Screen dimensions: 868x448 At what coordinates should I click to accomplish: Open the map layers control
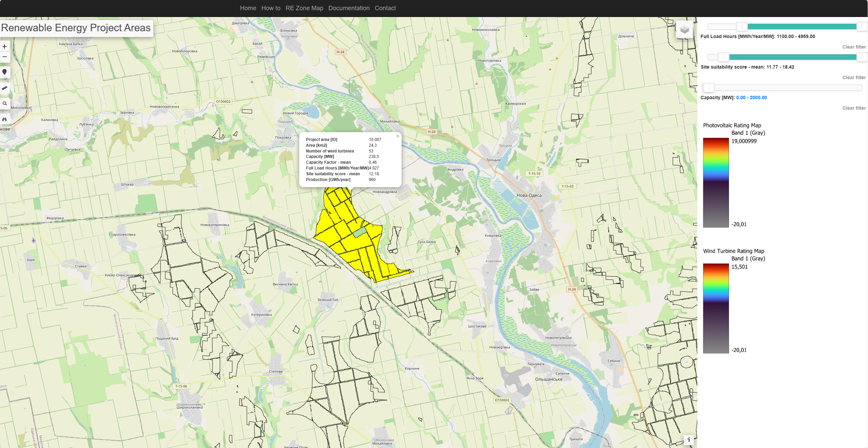[x=684, y=30]
